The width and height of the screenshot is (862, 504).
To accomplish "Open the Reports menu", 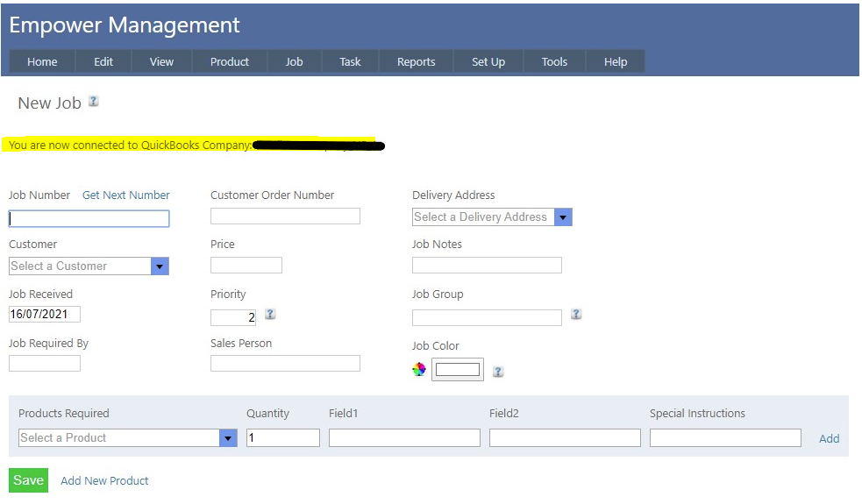I will tap(416, 62).
